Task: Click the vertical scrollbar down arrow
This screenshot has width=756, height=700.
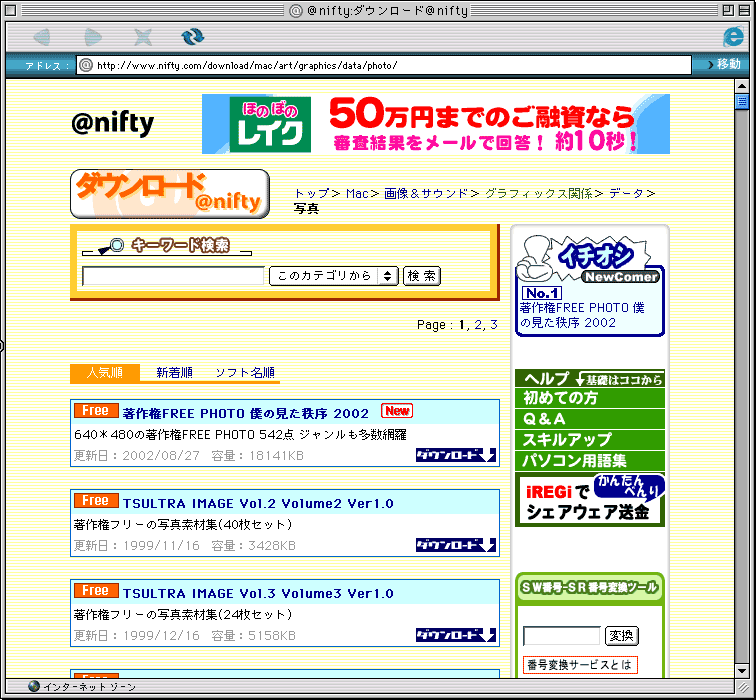Action: (741, 669)
